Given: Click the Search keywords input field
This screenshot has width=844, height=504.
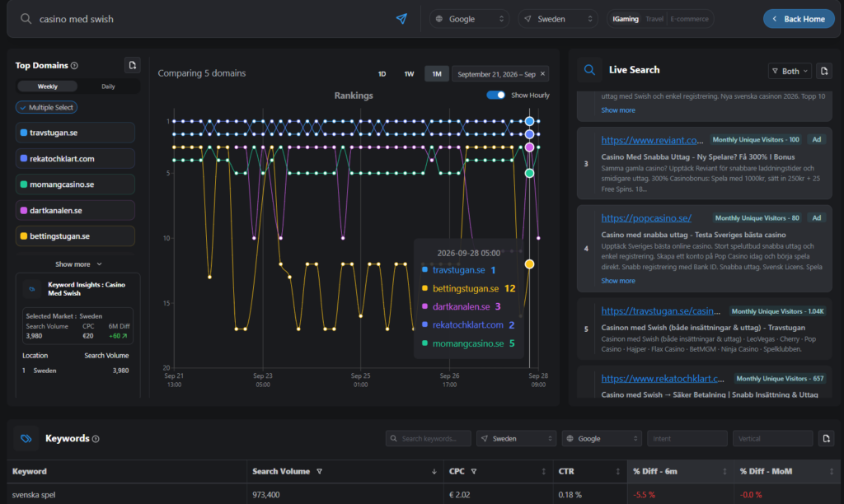Looking at the screenshot, I should click(429, 438).
